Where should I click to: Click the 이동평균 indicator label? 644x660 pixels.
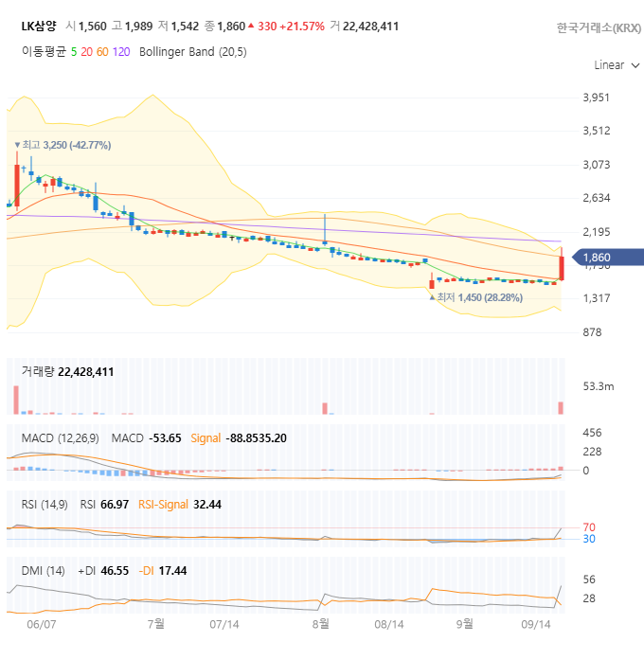[x=44, y=51]
